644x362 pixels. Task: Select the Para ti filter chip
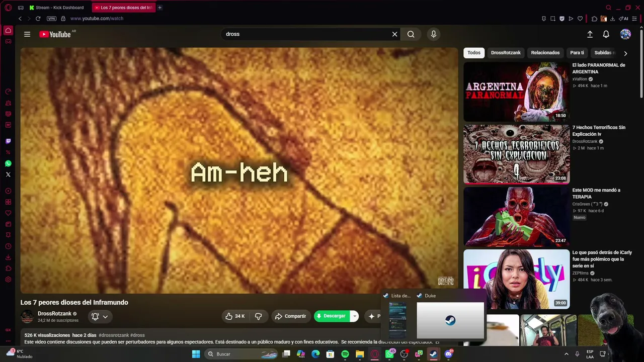(x=577, y=53)
